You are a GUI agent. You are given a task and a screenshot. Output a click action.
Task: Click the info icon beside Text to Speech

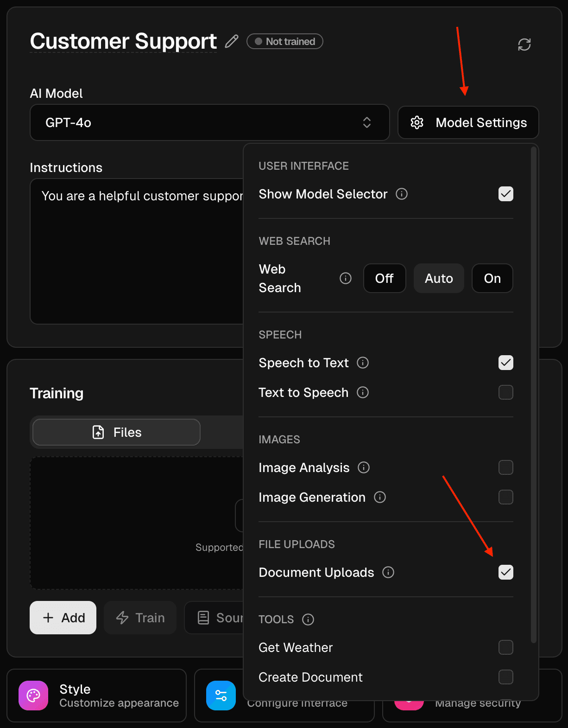click(363, 392)
